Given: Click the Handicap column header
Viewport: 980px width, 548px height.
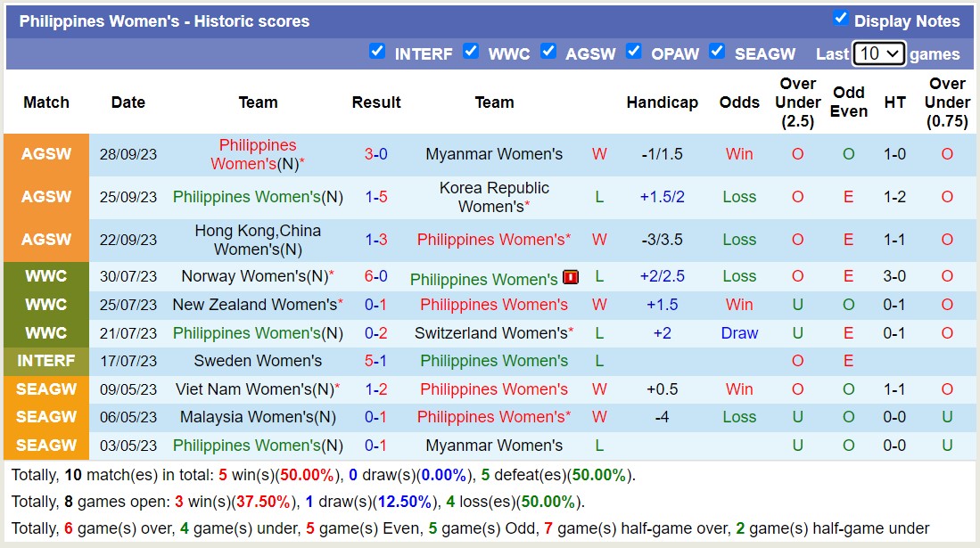Looking at the screenshot, I should pyautogui.click(x=663, y=102).
